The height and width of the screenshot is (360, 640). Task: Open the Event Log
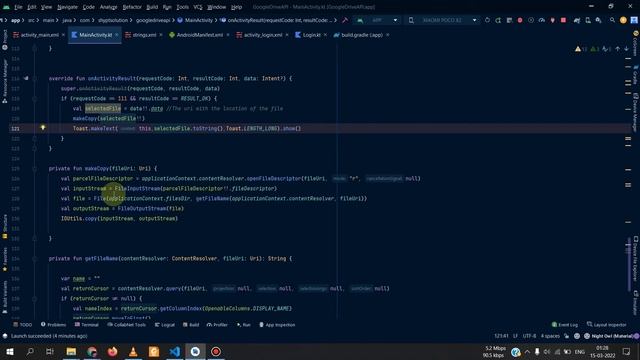tap(565, 325)
